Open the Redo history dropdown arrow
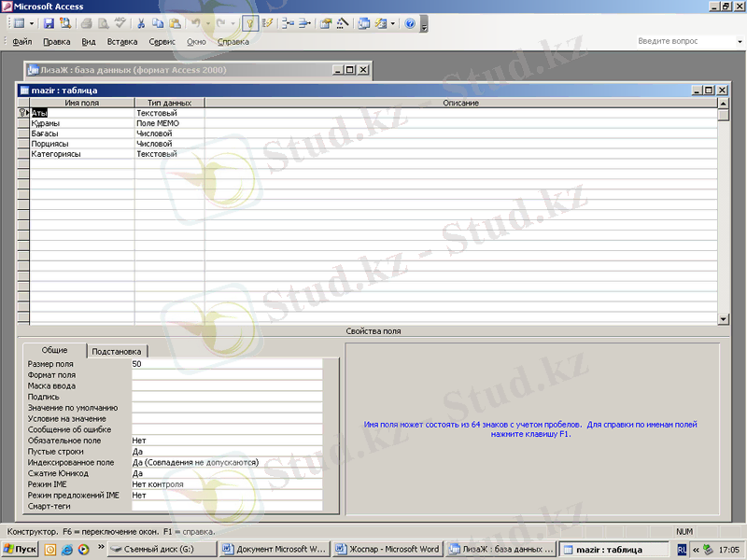This screenshot has height=560, width=747. (x=233, y=23)
